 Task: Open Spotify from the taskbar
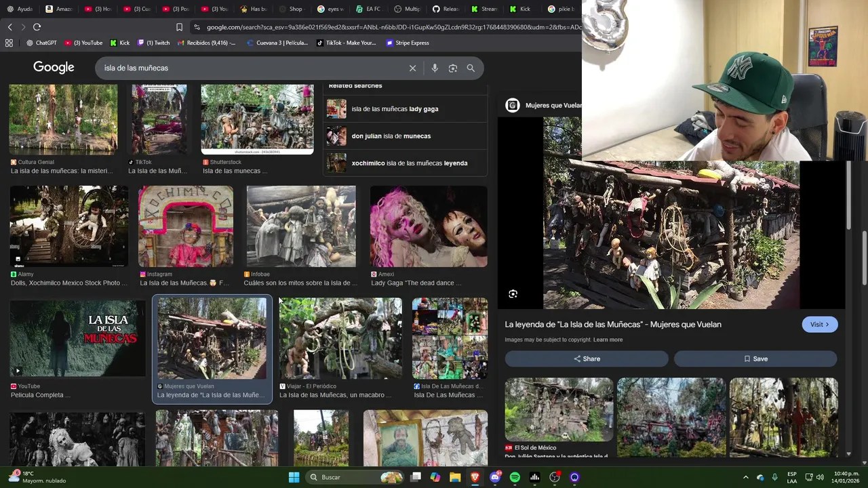[x=515, y=477]
